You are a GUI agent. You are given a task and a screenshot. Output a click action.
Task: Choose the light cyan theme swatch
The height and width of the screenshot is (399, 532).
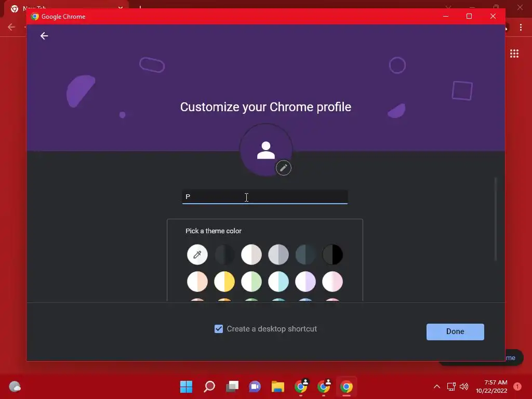[278, 281]
